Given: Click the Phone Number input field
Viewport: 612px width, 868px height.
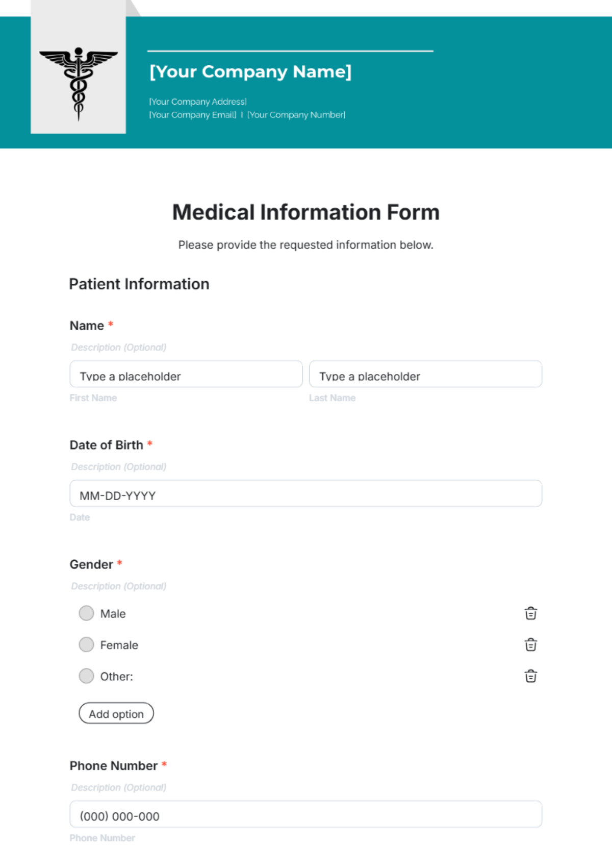Looking at the screenshot, I should pos(305,814).
